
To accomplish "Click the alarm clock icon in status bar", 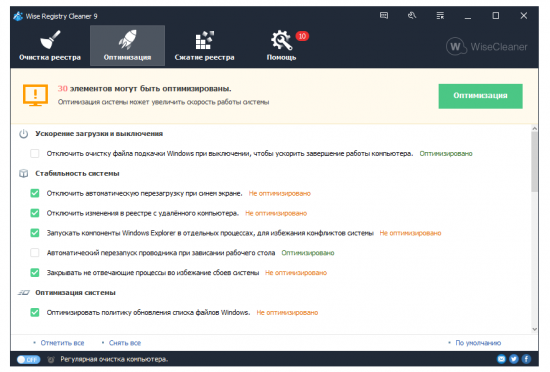I will pyautogui.click(x=51, y=359).
